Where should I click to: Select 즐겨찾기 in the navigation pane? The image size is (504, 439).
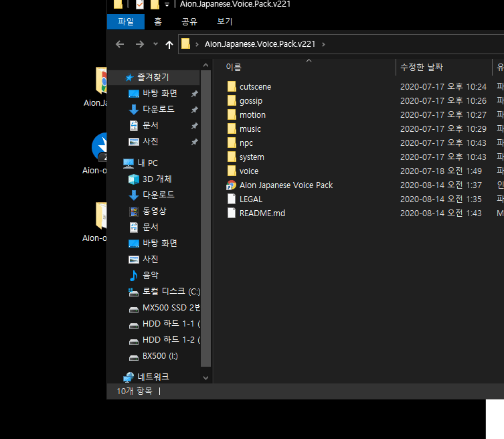coord(153,77)
